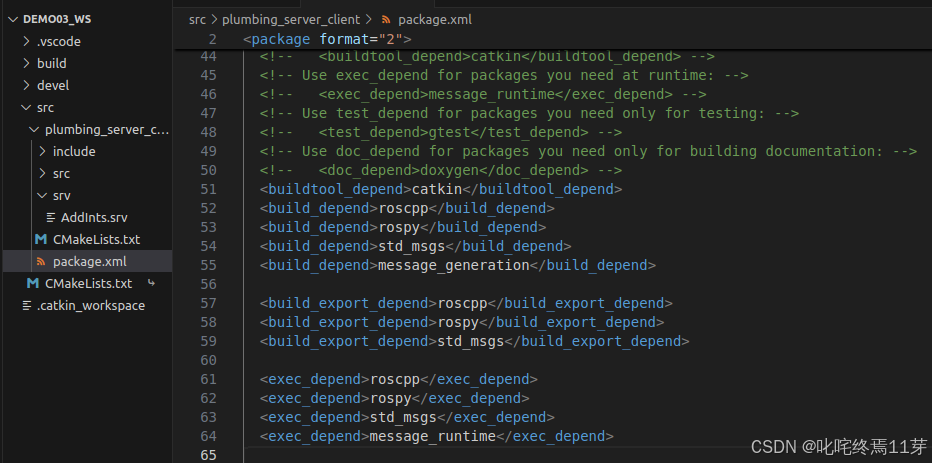Click line number 65 in the gutter

coord(209,455)
